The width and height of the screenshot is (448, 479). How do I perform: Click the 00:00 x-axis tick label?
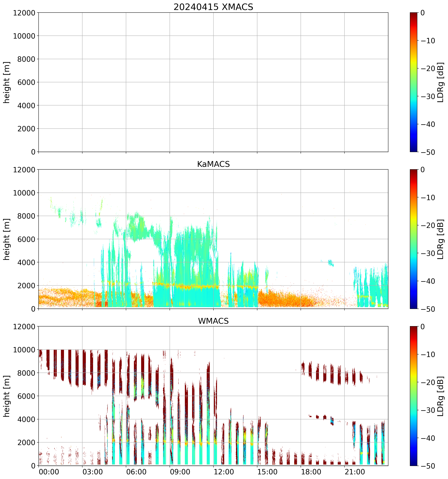pos(49,472)
